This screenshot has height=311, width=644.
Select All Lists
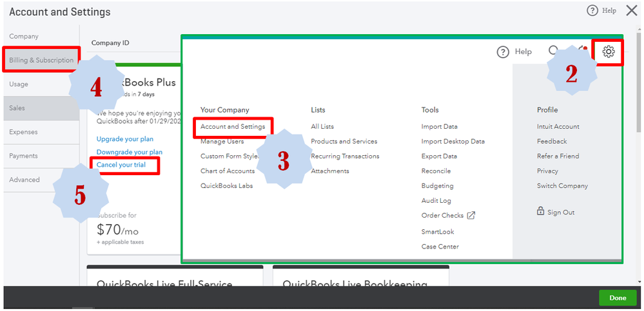(x=322, y=127)
